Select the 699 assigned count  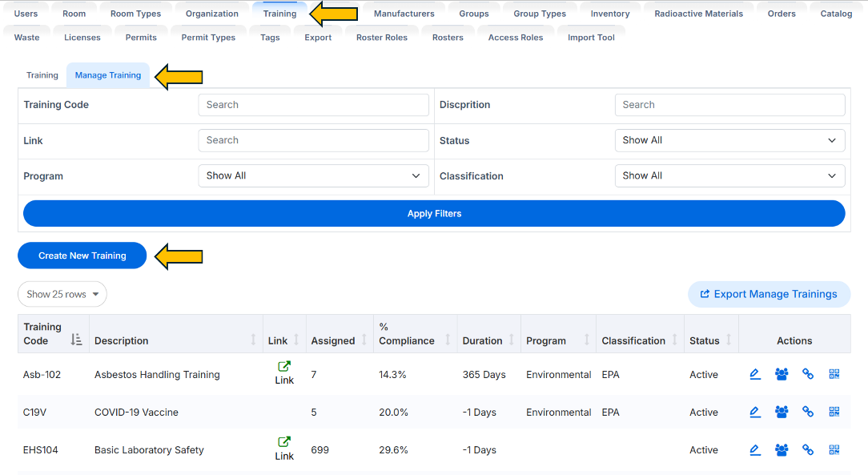320,450
